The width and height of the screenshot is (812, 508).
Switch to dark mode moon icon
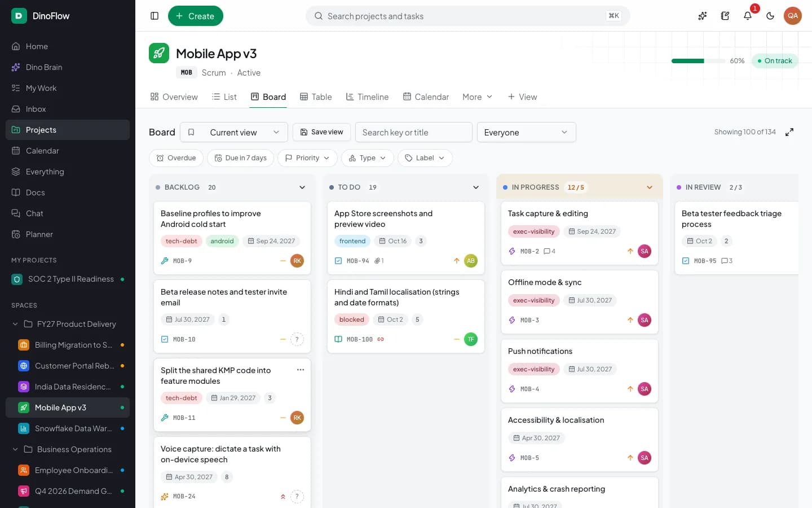pos(770,16)
